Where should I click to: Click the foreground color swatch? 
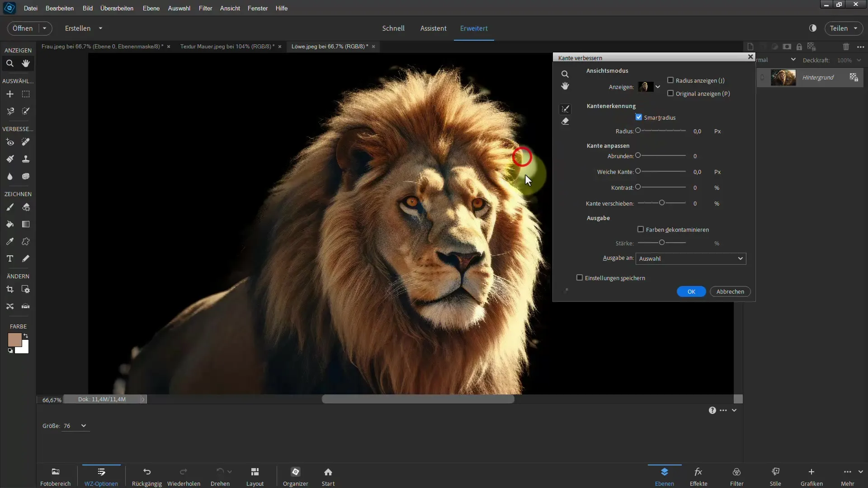click(14, 340)
